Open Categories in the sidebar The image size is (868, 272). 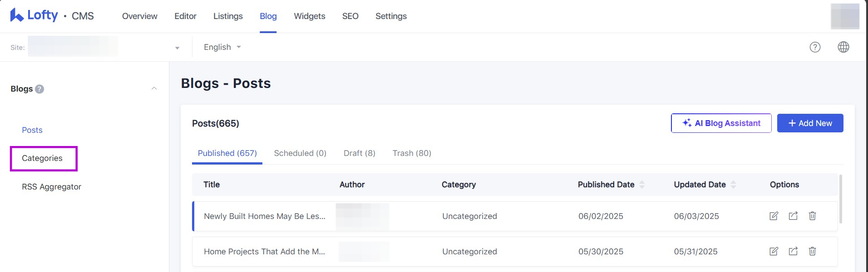coord(42,158)
